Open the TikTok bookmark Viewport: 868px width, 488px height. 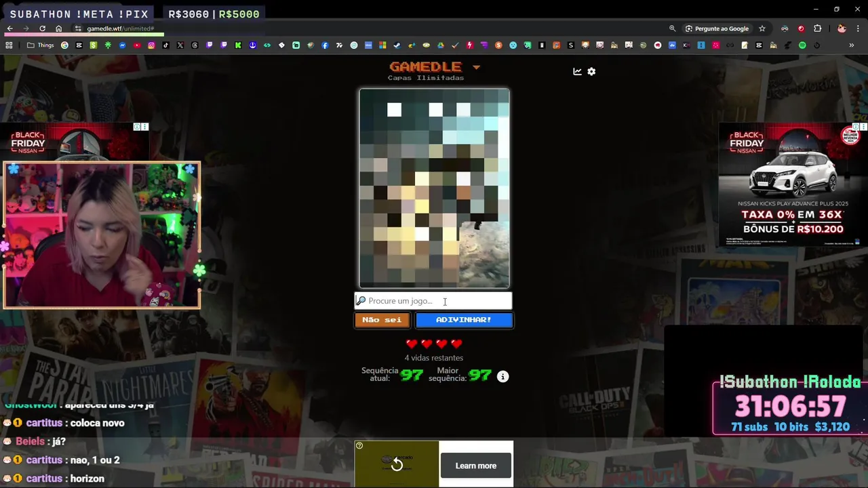[165, 45]
